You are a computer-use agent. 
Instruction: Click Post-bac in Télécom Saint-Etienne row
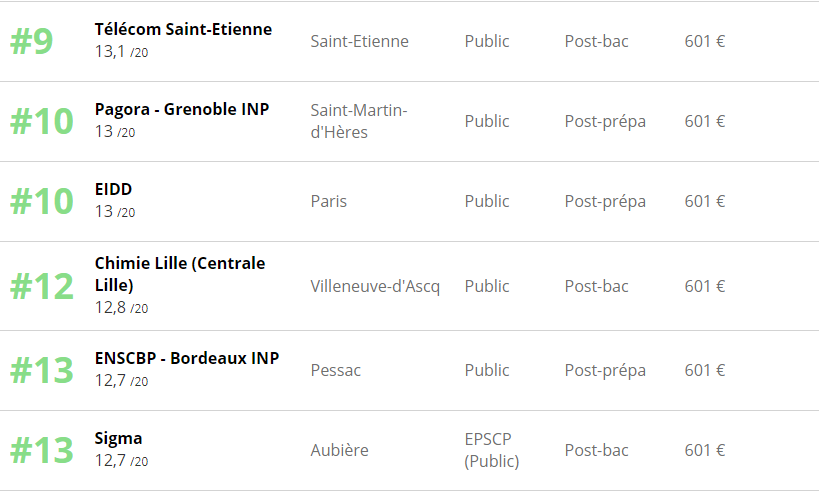597,41
